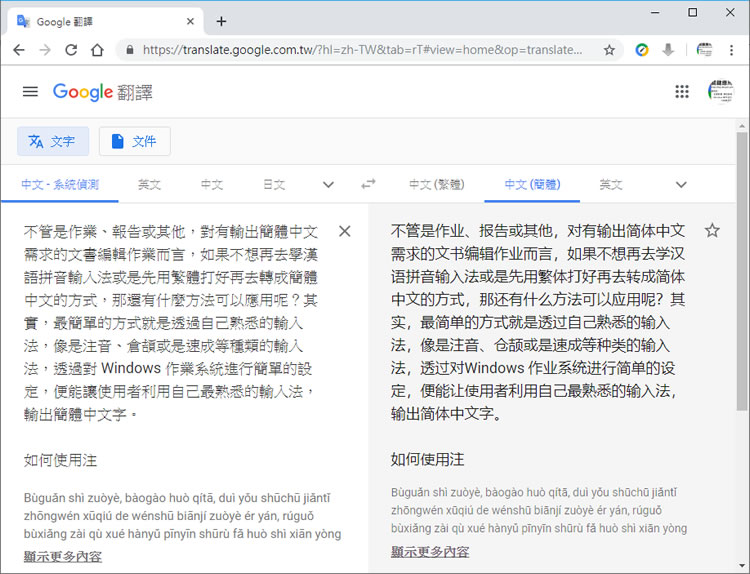Click the circular colored extension icon
This screenshot has width=750, height=574.
coord(642,50)
